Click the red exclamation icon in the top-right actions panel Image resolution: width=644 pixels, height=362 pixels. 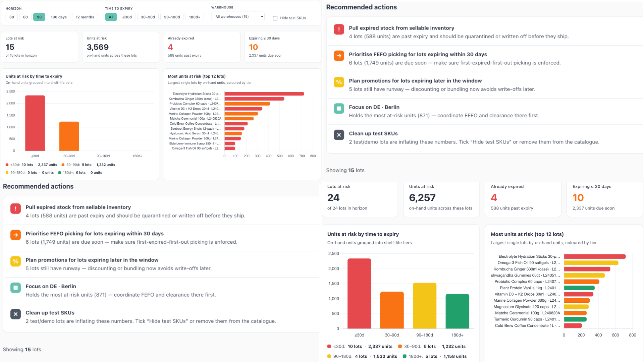(x=339, y=29)
